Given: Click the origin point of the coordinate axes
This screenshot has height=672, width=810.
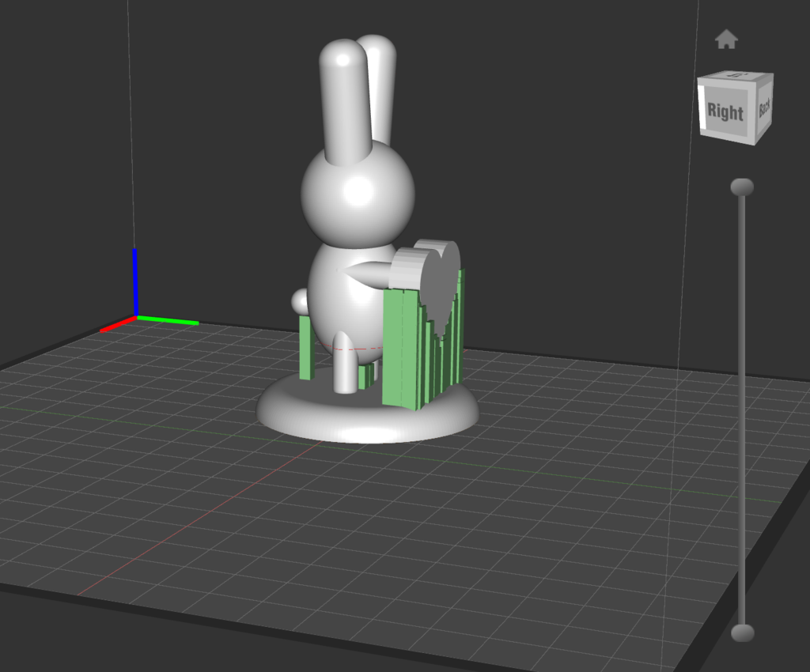Looking at the screenshot, I should [x=136, y=319].
